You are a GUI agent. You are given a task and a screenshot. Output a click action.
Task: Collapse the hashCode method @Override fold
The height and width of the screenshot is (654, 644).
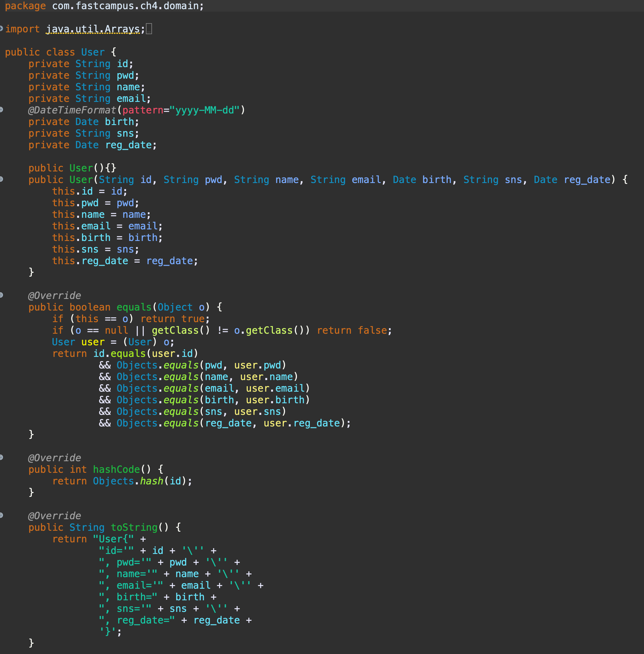[1, 457]
